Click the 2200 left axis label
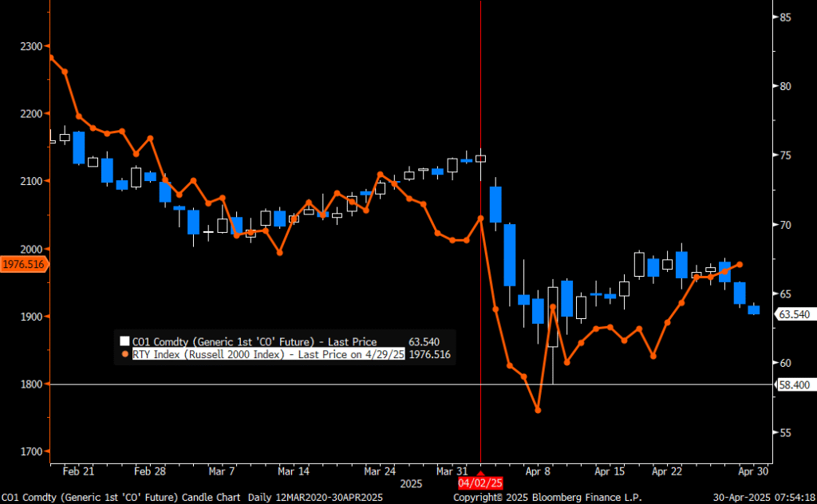817x504 pixels. pyautogui.click(x=31, y=113)
